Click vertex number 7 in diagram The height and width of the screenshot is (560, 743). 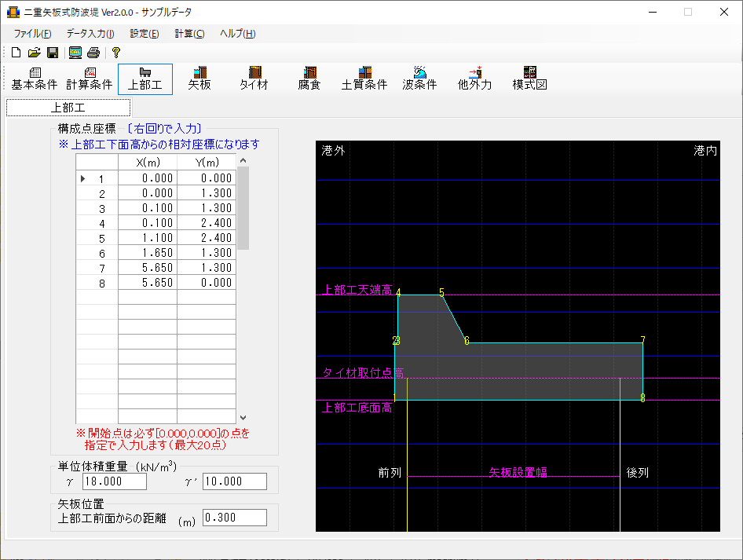pyautogui.click(x=643, y=340)
